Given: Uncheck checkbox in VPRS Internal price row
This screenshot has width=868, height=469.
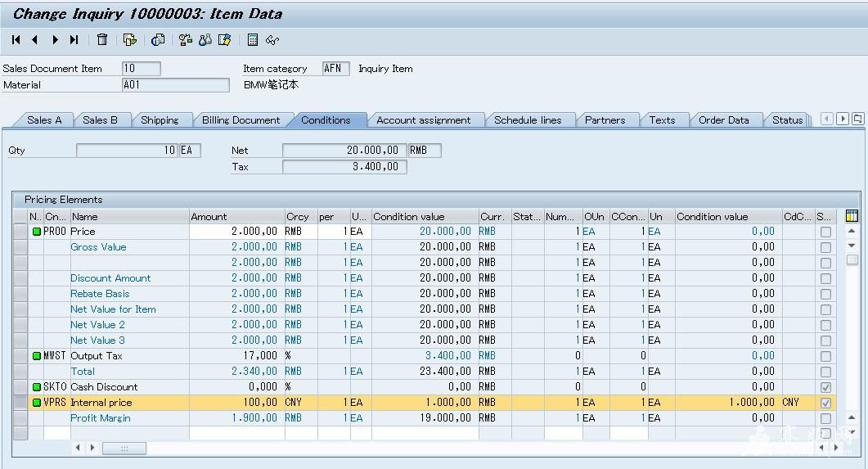Looking at the screenshot, I should click(825, 403).
